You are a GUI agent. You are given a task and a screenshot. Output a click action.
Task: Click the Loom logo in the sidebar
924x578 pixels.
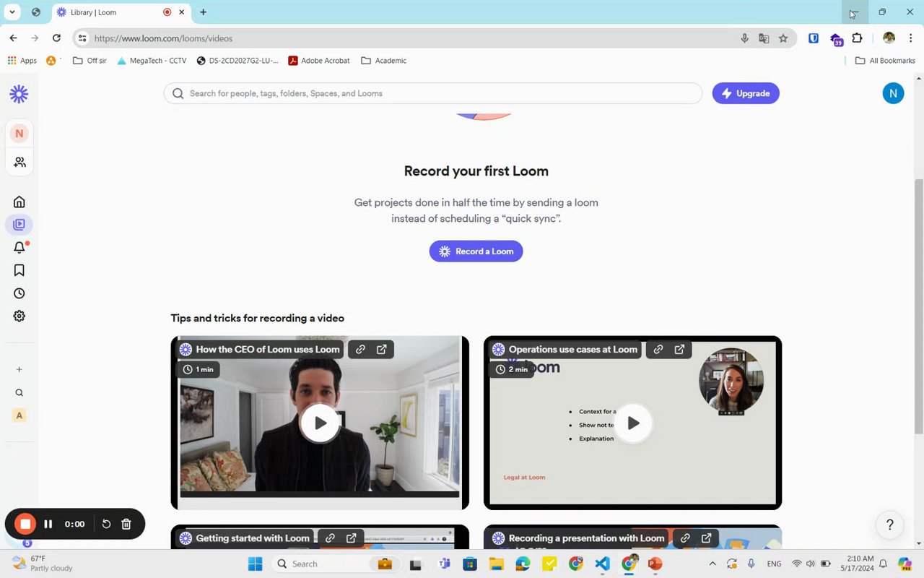[19, 93]
